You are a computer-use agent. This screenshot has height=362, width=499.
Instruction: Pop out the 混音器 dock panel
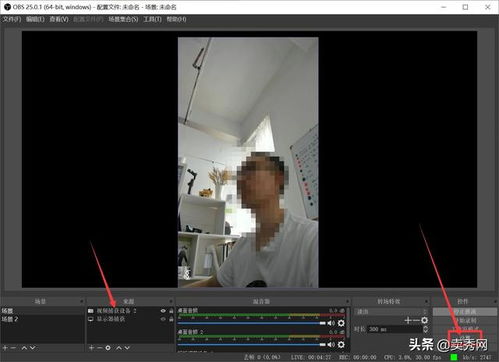(347, 301)
